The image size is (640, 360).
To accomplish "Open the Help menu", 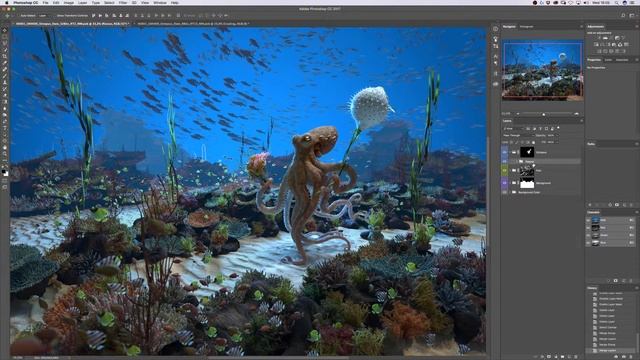I will pos(175,3).
